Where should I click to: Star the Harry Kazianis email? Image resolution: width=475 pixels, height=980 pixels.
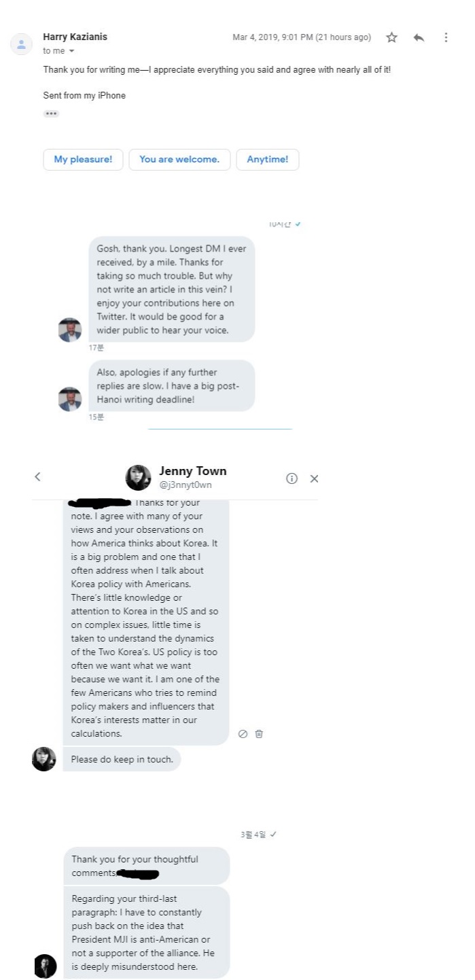click(391, 37)
